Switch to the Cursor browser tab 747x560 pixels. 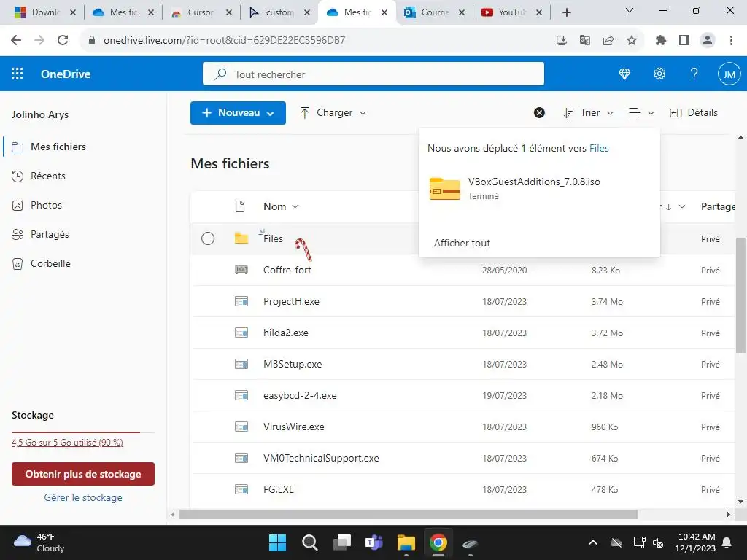point(200,12)
